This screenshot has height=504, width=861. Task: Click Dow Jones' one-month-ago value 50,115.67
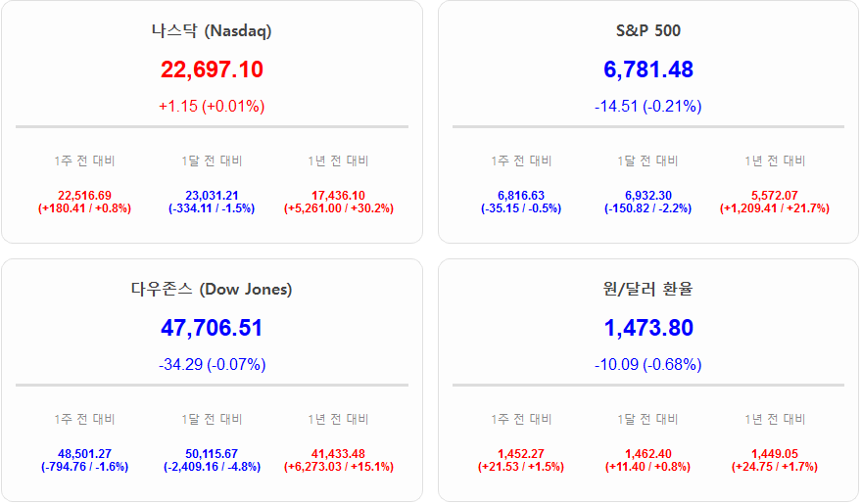pyautogui.click(x=212, y=454)
